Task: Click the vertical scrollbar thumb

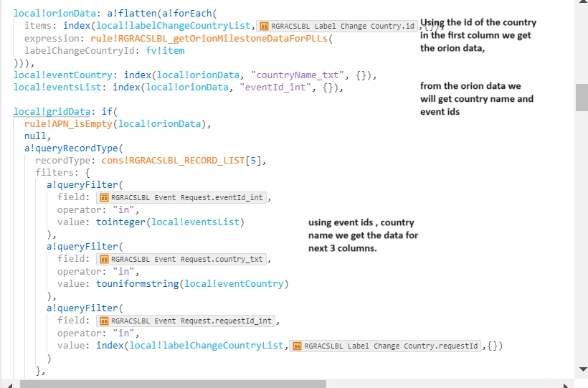Action: (x=582, y=98)
